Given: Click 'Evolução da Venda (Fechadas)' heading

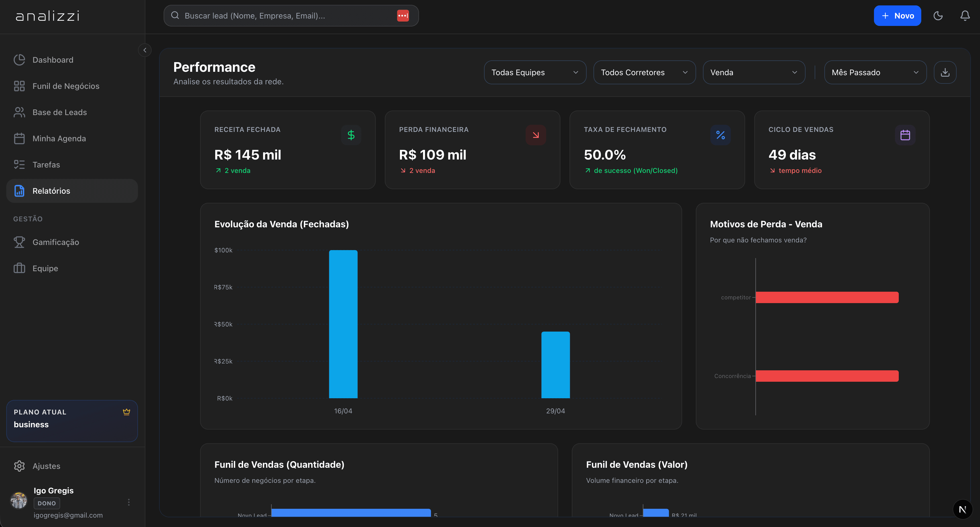Looking at the screenshot, I should click(282, 224).
